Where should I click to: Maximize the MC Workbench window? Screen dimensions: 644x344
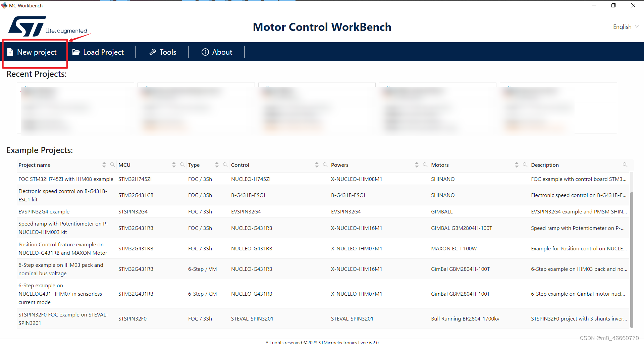click(613, 5)
